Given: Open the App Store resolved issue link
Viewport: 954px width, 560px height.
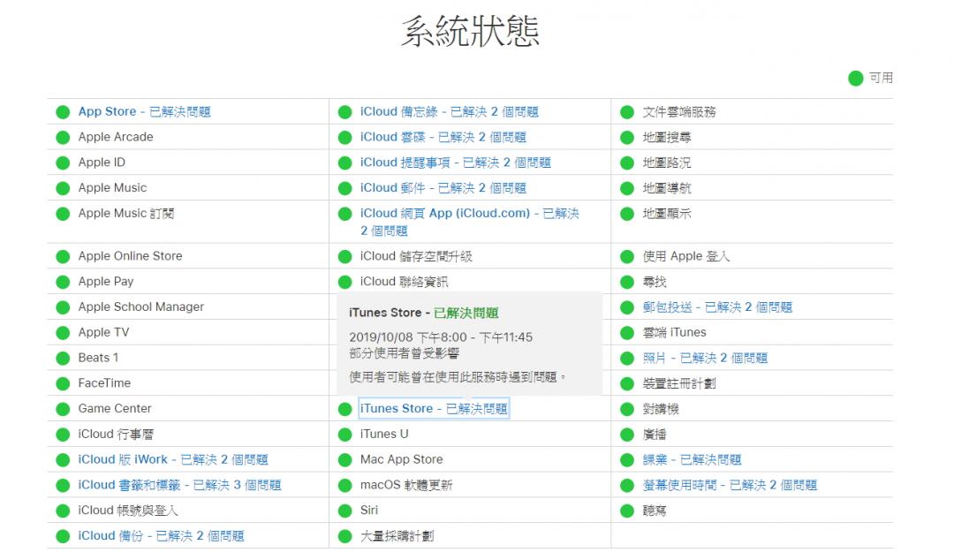Looking at the screenshot, I should click(x=144, y=112).
